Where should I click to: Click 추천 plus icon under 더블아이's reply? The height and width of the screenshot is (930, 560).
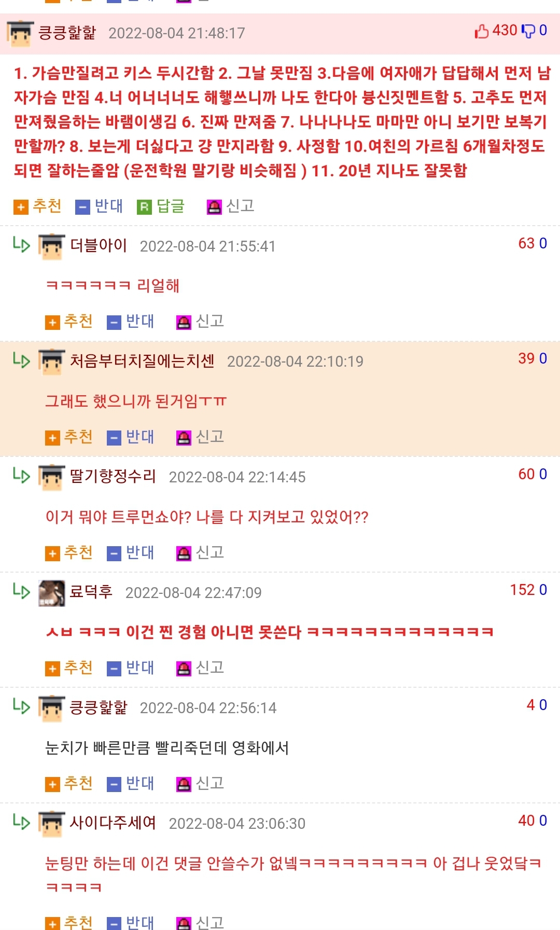pyautogui.click(x=52, y=323)
